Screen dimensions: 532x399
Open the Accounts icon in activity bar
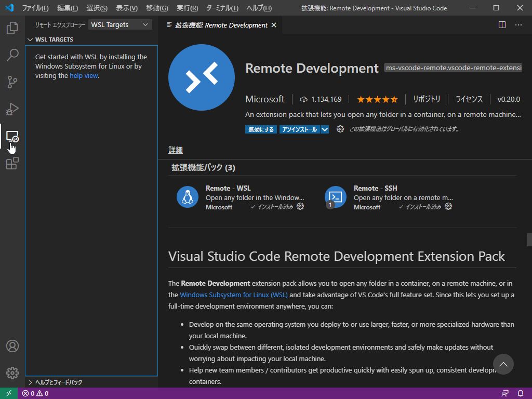click(12, 346)
